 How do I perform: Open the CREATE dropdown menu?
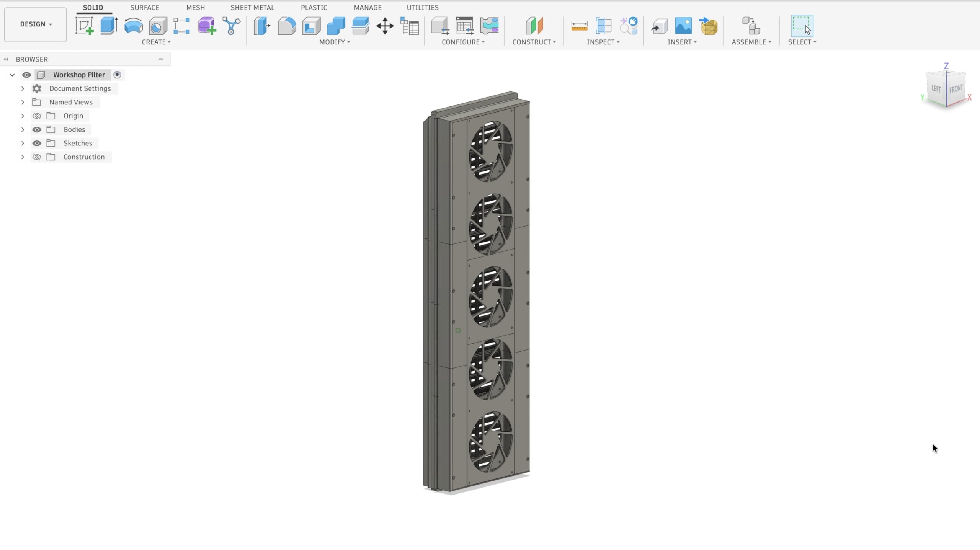pyautogui.click(x=156, y=42)
